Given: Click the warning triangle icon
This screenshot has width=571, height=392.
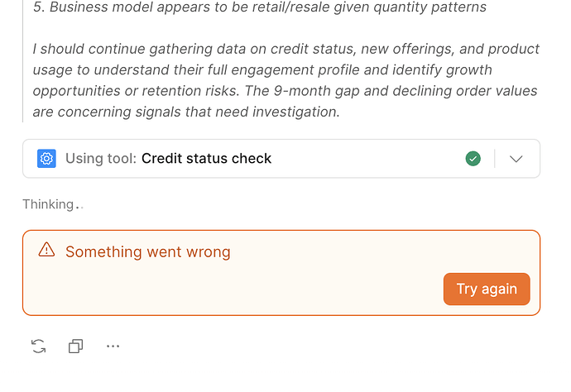Looking at the screenshot, I should click(x=46, y=251).
